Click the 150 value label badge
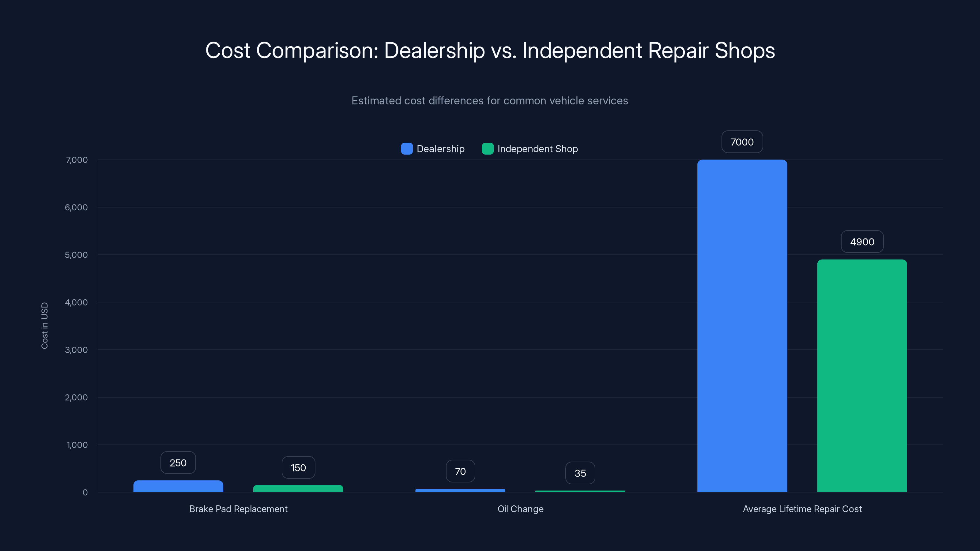 click(x=298, y=467)
